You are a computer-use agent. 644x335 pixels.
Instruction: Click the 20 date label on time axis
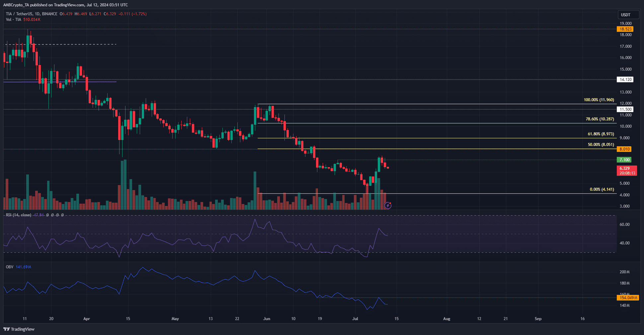click(51, 319)
